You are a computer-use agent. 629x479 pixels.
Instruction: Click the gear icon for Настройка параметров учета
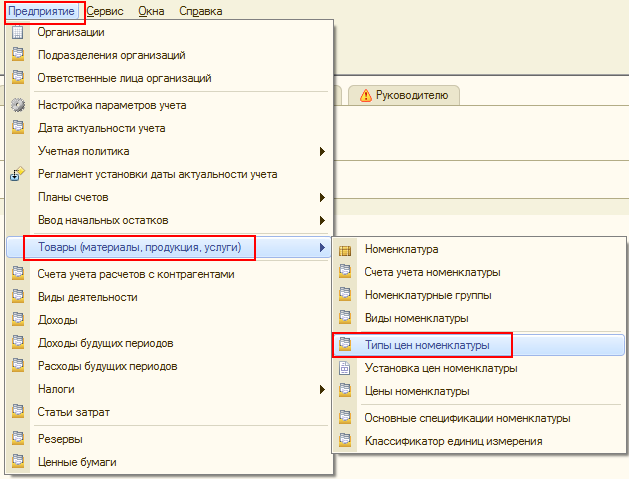[17, 105]
